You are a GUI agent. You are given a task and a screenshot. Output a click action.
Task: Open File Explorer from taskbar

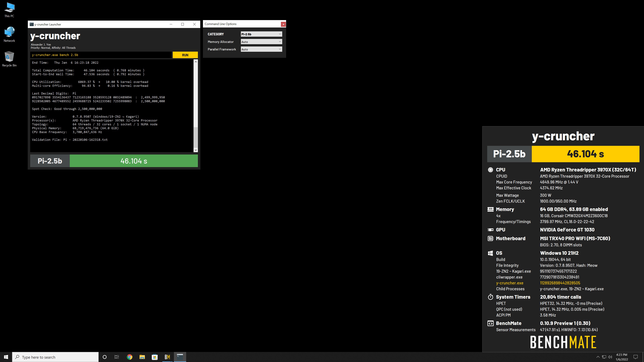pos(142,357)
